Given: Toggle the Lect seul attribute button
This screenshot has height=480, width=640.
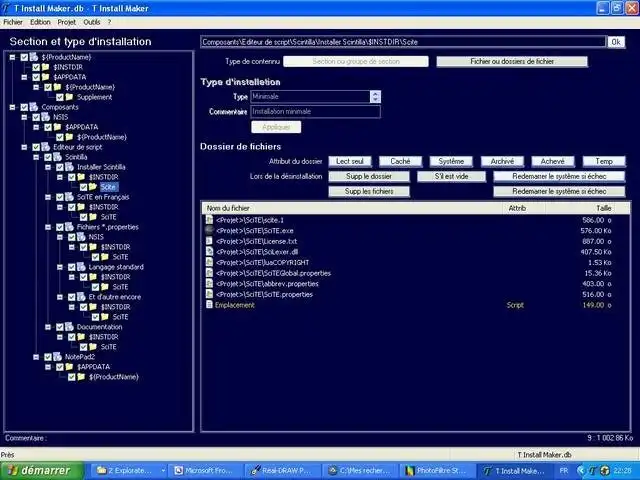Looking at the screenshot, I should pyautogui.click(x=350, y=161).
